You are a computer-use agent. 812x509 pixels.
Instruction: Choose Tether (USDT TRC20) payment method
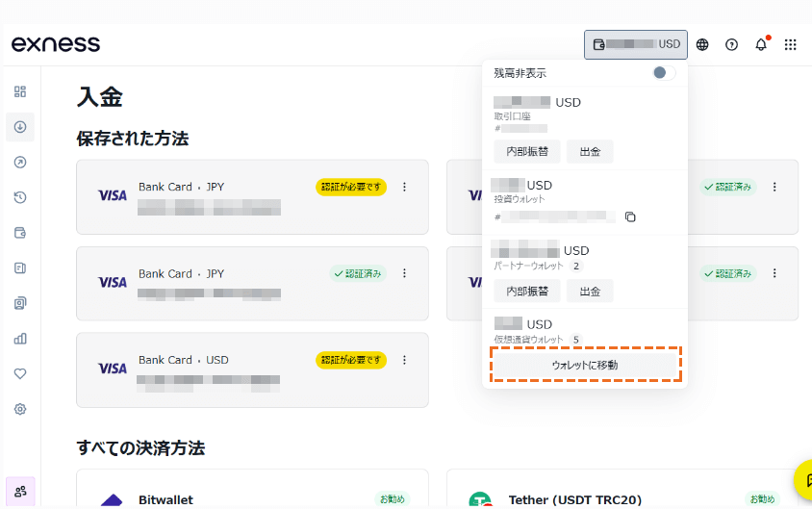coord(622,490)
